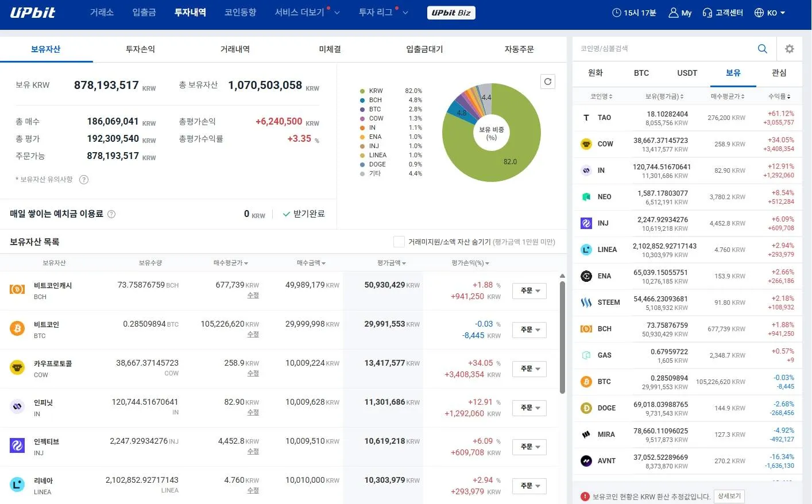Click the TAO coin icon
This screenshot has height=504, width=812.
tap(586, 118)
